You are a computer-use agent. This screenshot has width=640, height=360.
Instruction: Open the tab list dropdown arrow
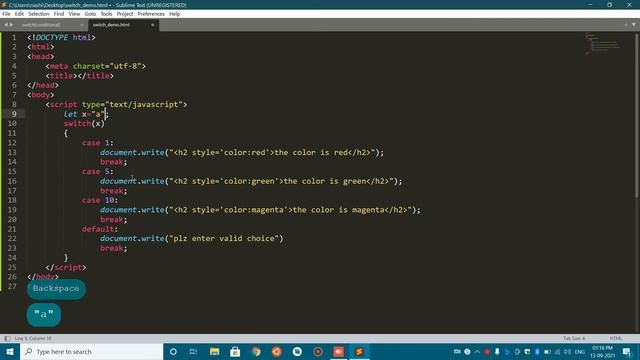633,25
